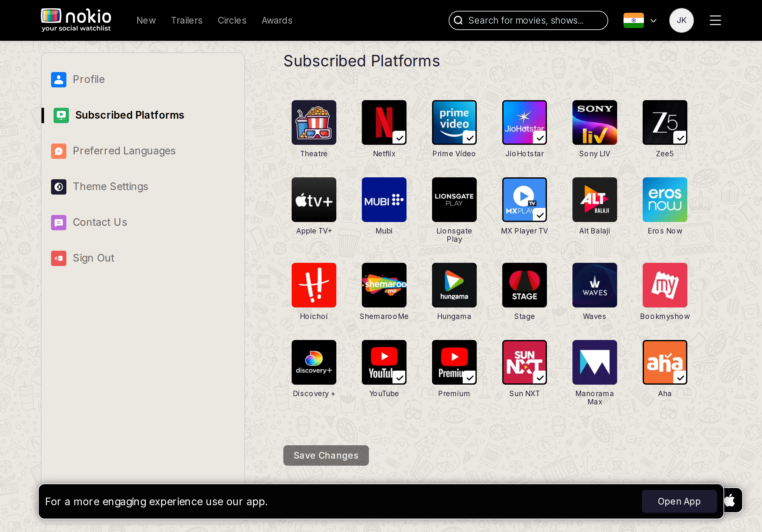Select the Discovery + platform tile
This screenshot has height=532, width=762.
(314, 362)
